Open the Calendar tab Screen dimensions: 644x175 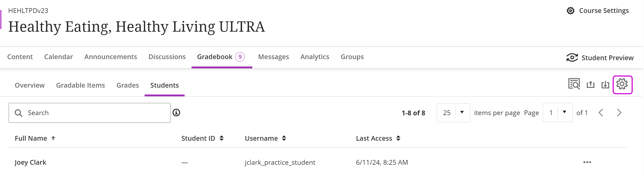coord(58,57)
